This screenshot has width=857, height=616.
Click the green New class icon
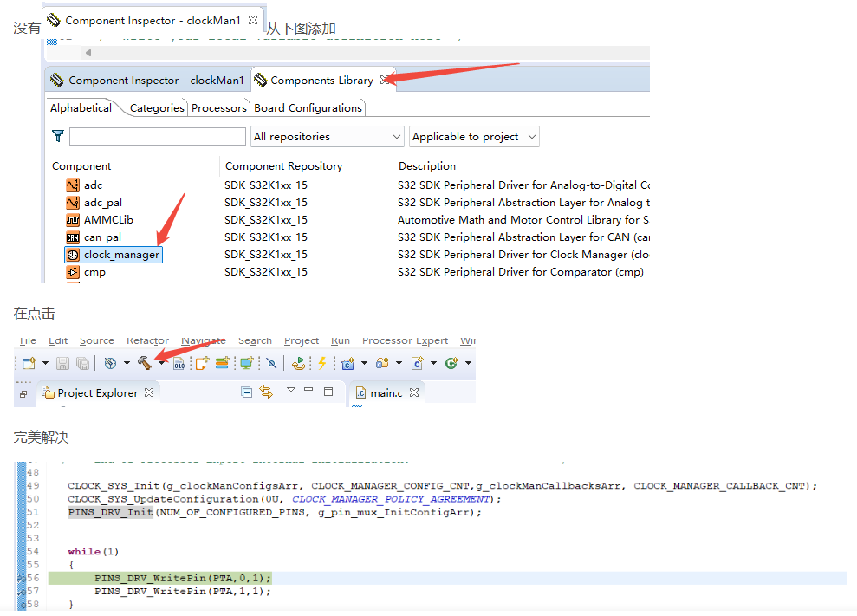click(451, 363)
